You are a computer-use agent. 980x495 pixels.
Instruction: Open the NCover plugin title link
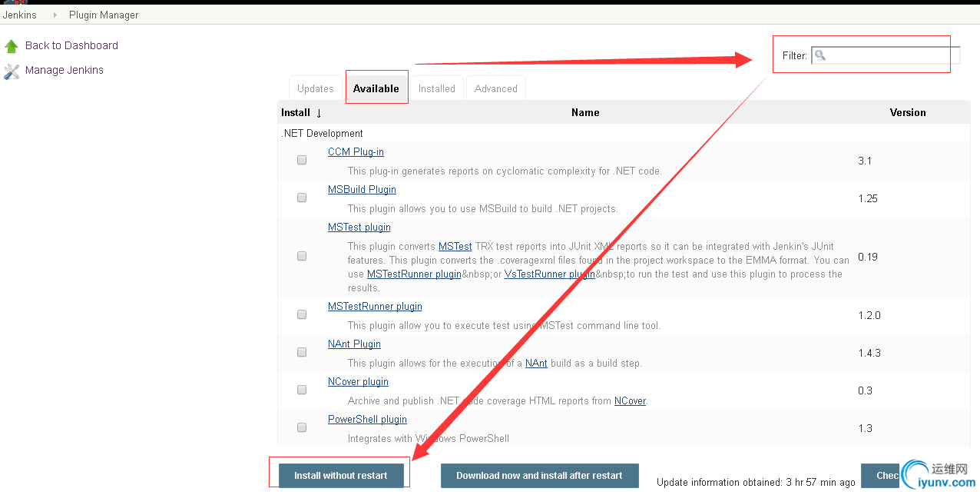pyautogui.click(x=358, y=381)
